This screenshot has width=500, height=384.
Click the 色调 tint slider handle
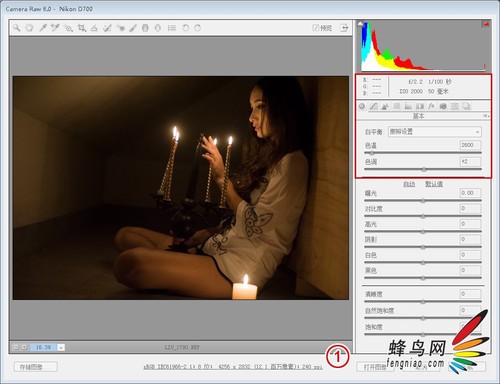[424, 170]
